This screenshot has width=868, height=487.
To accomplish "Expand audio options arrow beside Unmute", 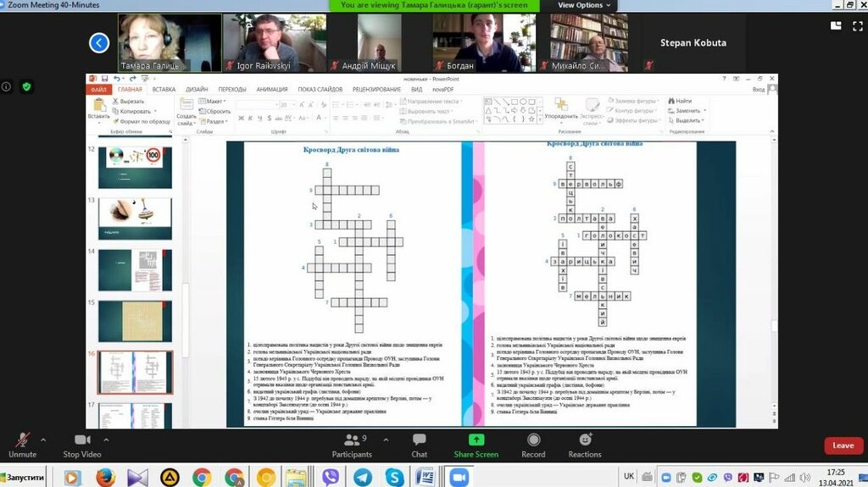I will coord(44,440).
